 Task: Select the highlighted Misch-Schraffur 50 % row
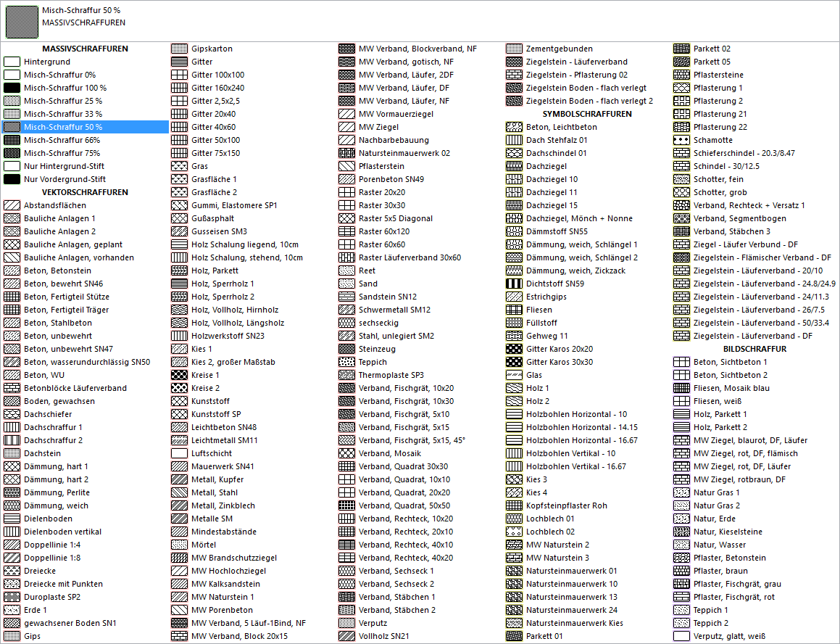click(x=86, y=127)
